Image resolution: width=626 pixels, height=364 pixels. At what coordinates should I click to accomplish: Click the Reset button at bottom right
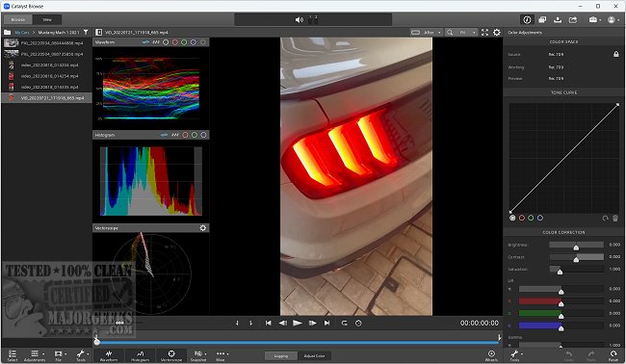pyautogui.click(x=613, y=355)
